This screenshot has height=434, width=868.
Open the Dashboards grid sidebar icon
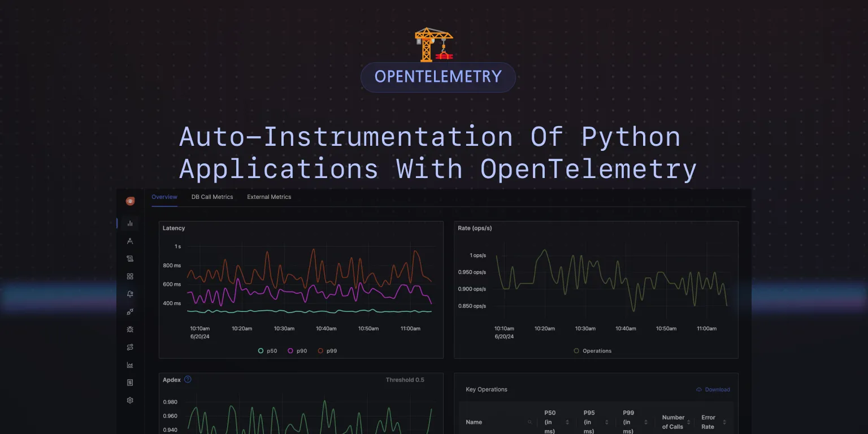click(x=130, y=276)
